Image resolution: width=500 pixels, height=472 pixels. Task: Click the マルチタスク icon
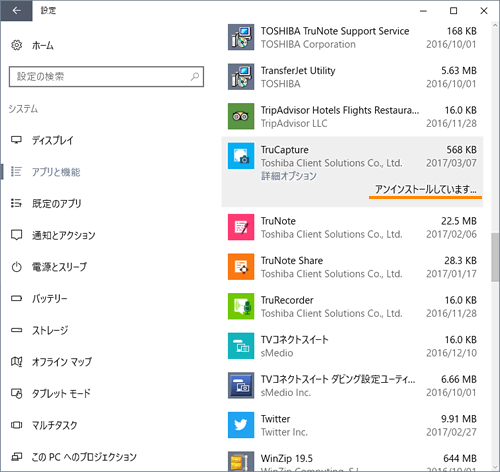pos(16,425)
